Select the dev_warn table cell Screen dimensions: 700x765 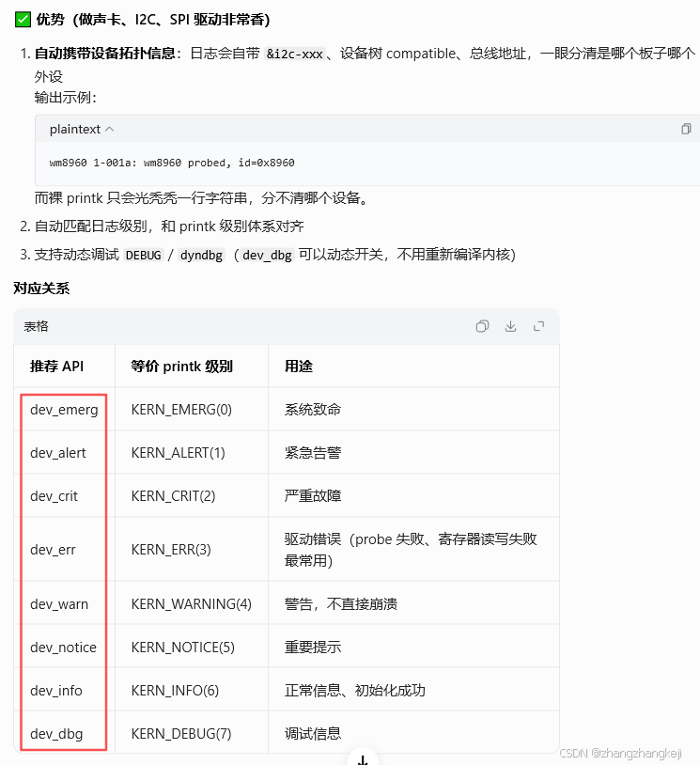(65, 604)
